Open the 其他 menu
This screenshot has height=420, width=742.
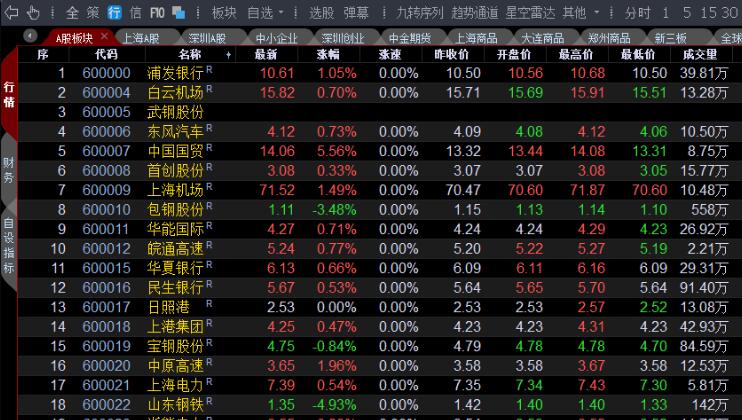(x=574, y=12)
